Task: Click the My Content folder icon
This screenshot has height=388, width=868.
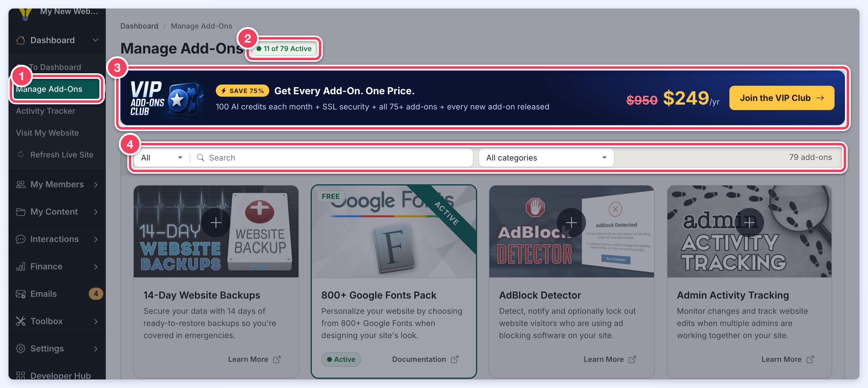Action: (x=21, y=212)
